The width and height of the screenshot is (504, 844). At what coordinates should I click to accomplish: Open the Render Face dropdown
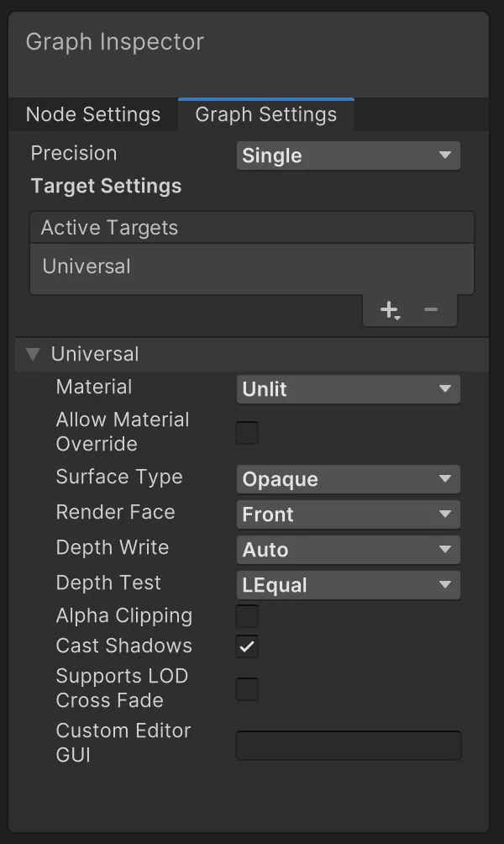[348, 514]
